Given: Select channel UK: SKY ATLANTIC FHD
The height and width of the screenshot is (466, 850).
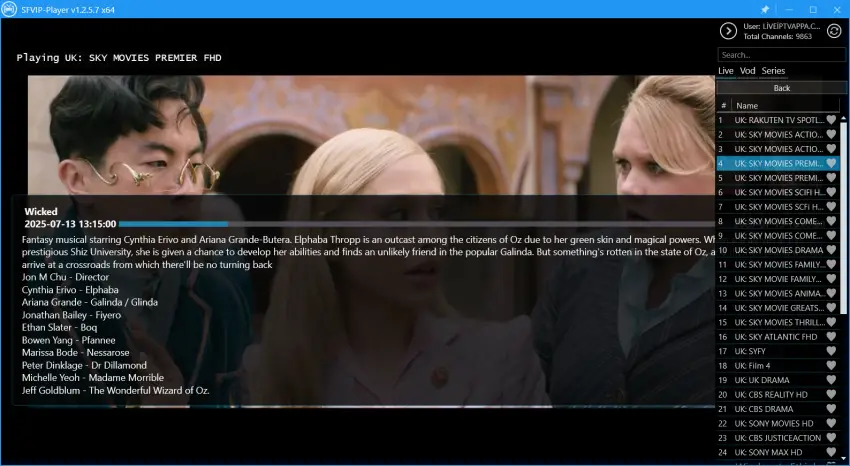Looking at the screenshot, I should click(x=778, y=336).
